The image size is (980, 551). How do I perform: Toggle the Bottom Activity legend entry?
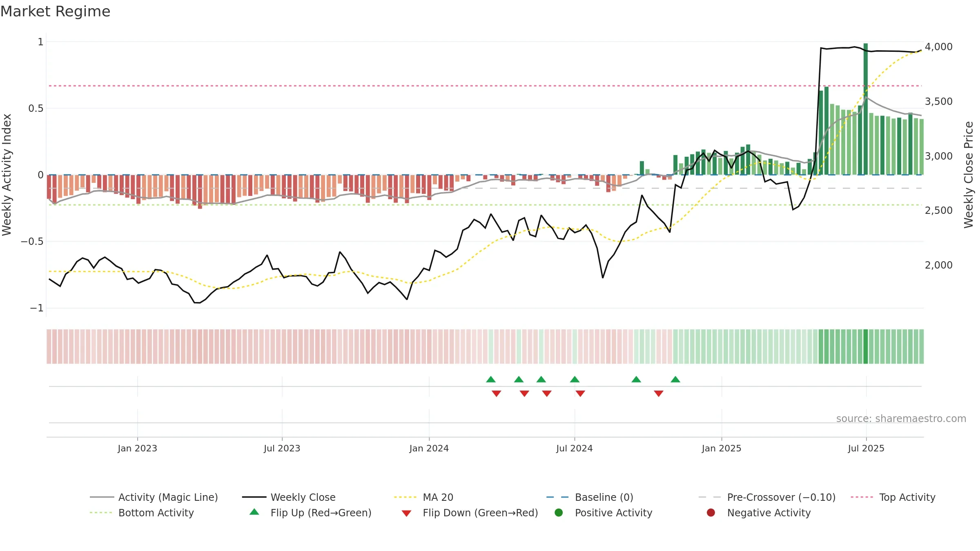[x=142, y=513]
